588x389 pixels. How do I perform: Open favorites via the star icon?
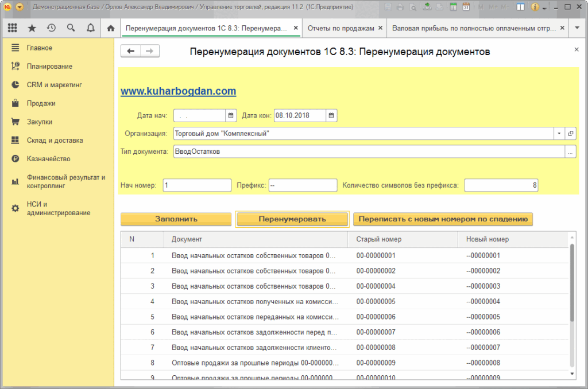click(x=32, y=28)
